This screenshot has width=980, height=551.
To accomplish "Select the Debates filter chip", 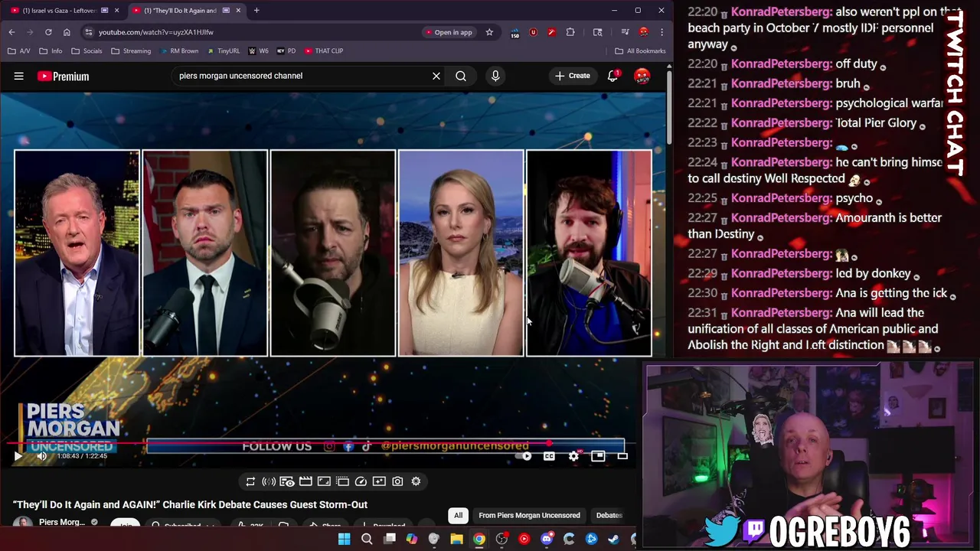I will (609, 515).
